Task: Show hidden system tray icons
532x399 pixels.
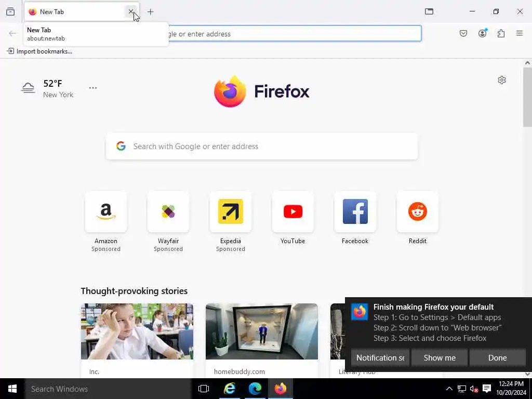Action: [449, 389]
